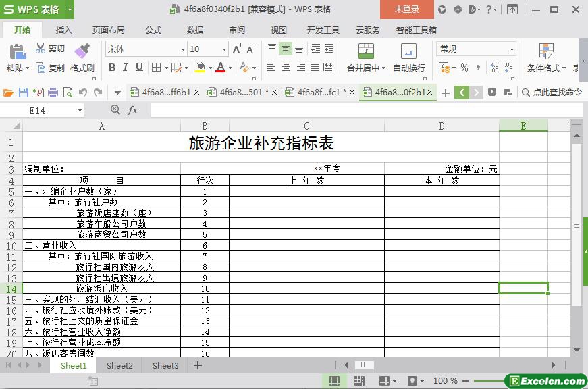The image size is (588, 389).
Task: Open the 公式 (Formulas) ribbon tab
Action: tap(153, 30)
